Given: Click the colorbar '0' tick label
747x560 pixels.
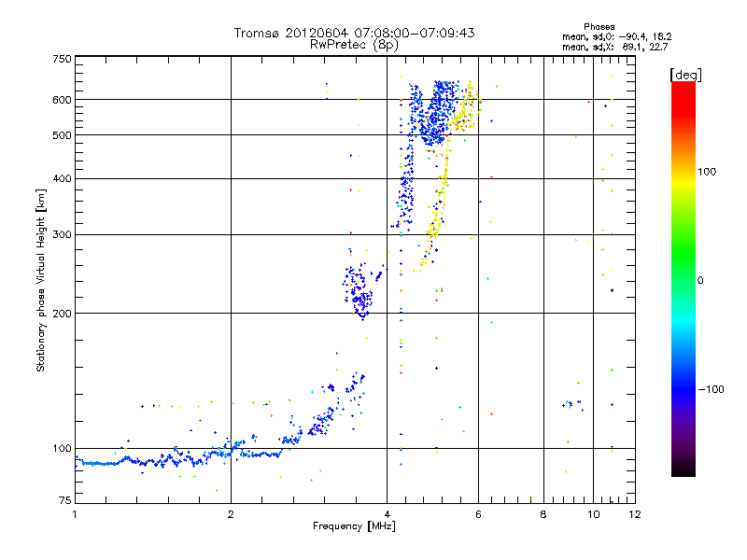Looking at the screenshot, I should 700,281.
